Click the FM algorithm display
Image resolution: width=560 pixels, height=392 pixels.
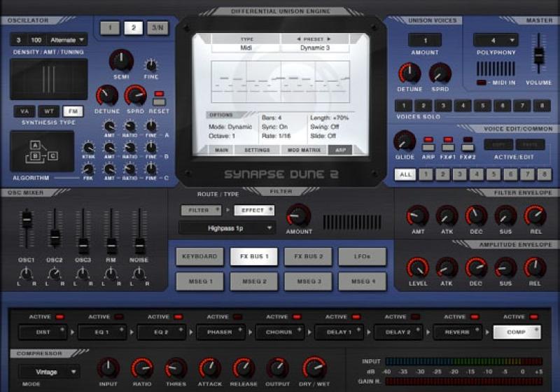tap(42, 151)
